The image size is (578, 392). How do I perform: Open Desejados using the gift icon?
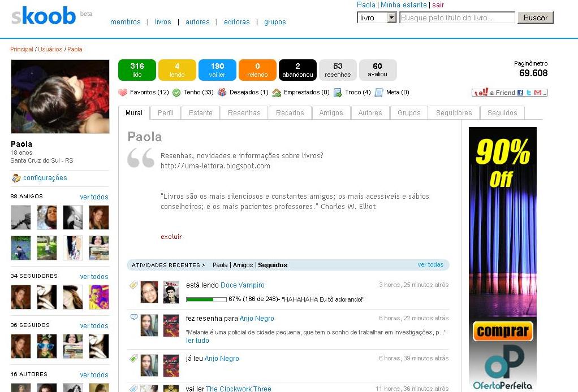coord(222,93)
